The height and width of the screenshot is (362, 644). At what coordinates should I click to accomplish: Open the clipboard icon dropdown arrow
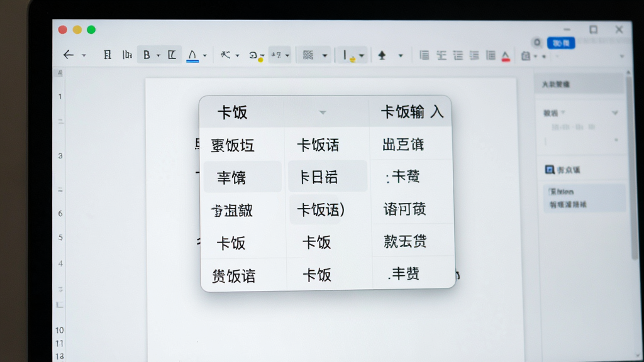coord(536,56)
